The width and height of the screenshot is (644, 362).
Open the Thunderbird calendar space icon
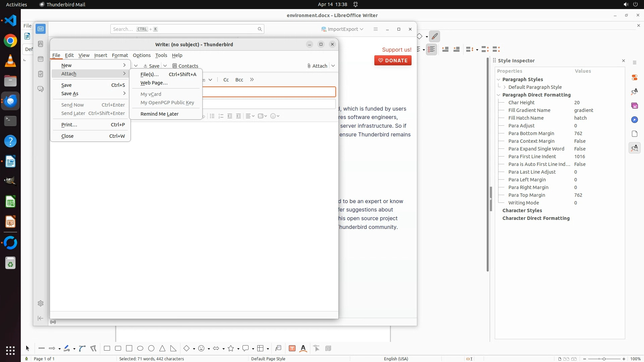41,59
